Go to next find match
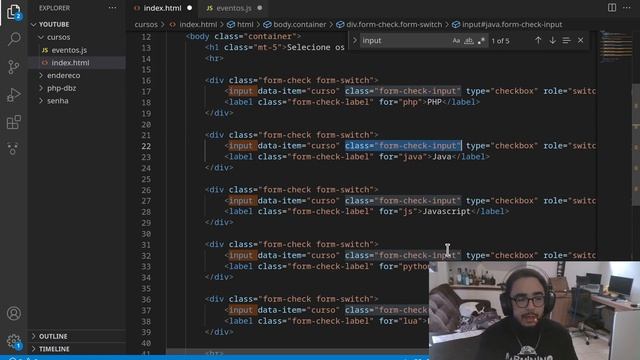 coord(552,40)
